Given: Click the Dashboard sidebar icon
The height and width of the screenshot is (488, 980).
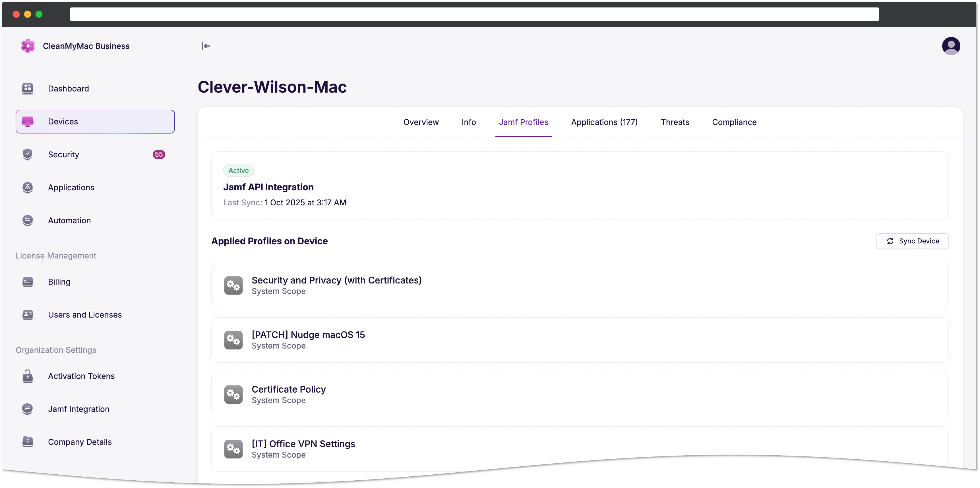Looking at the screenshot, I should (27, 89).
